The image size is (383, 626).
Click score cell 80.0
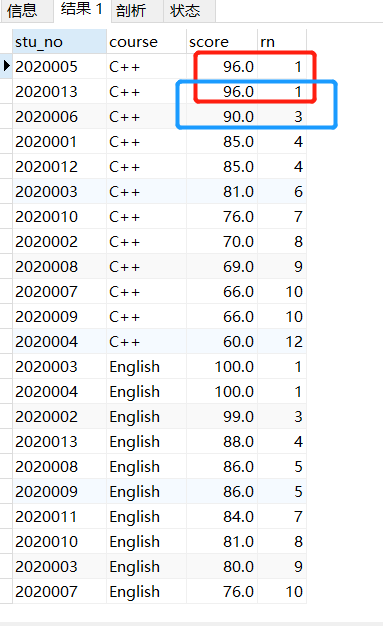[222, 567]
